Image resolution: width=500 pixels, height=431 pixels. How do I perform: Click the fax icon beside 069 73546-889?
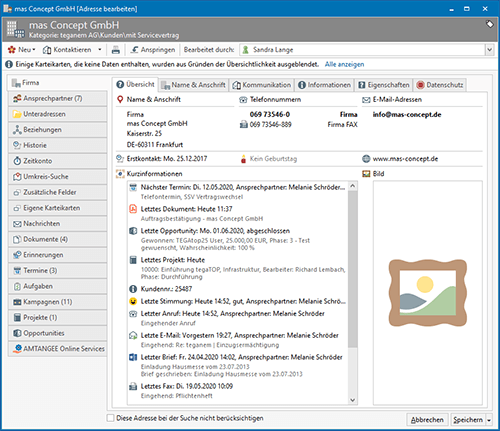244,125
